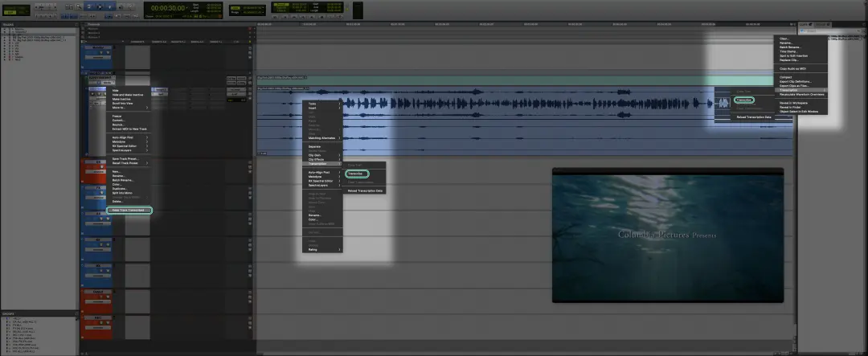Choose Reload Transcription Data in clip list submenu
Image resolution: width=868 pixels, height=356 pixels.
pyautogui.click(x=753, y=117)
